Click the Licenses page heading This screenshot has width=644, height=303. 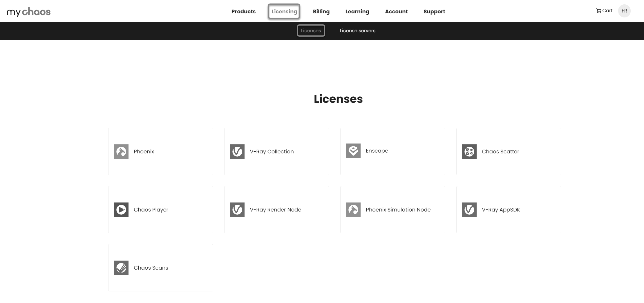coord(338,99)
